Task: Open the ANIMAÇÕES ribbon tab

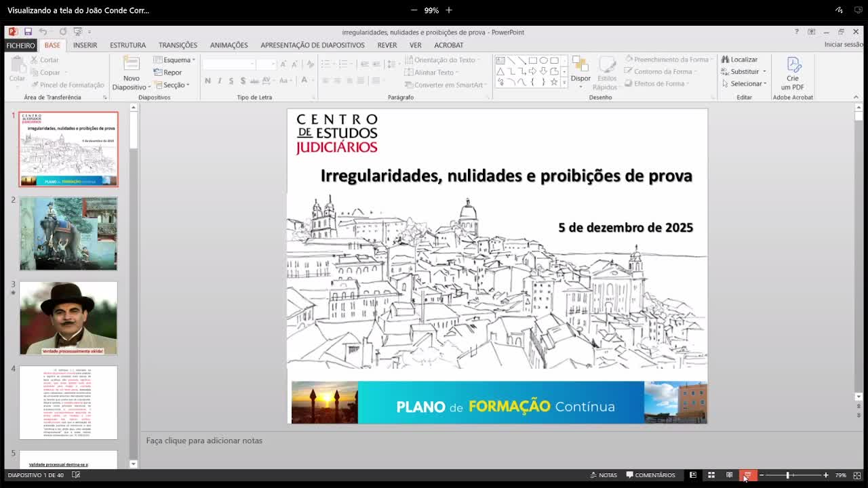Action: pyautogui.click(x=229, y=45)
